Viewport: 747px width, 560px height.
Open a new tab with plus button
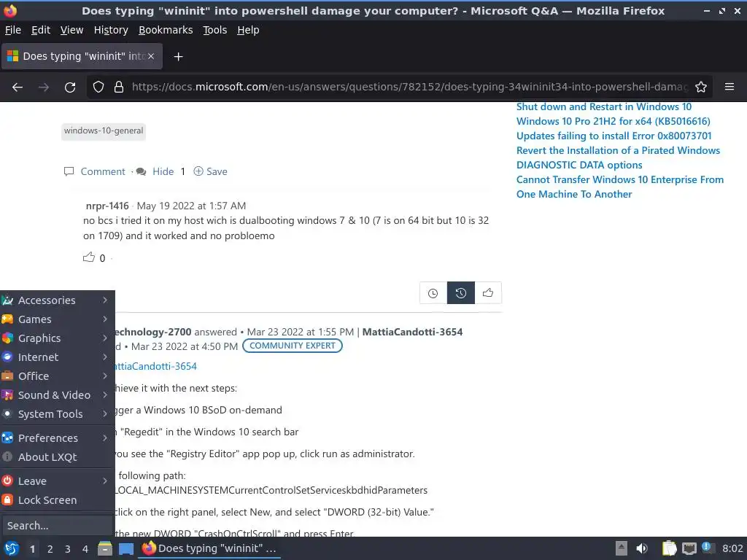[178, 57]
